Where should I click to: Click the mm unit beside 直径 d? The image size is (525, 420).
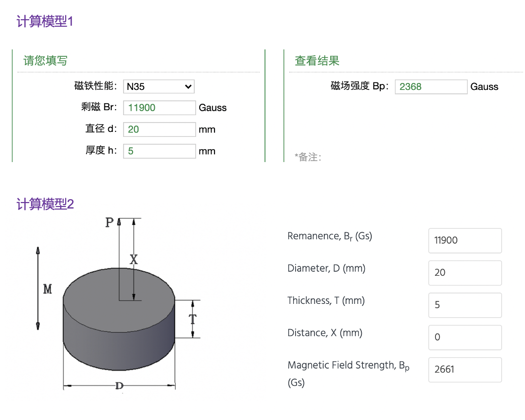[207, 129]
